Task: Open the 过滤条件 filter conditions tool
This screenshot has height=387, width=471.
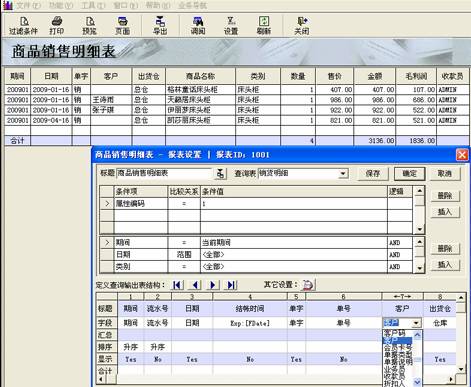Action: (x=23, y=26)
